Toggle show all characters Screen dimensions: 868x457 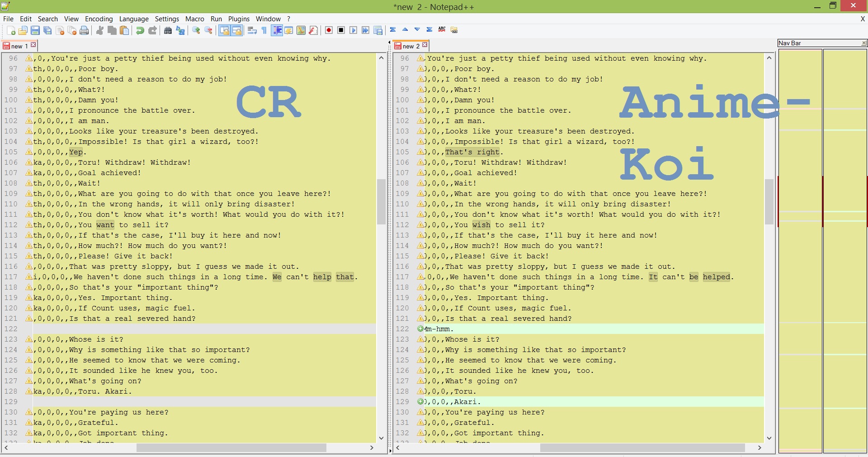tap(264, 30)
